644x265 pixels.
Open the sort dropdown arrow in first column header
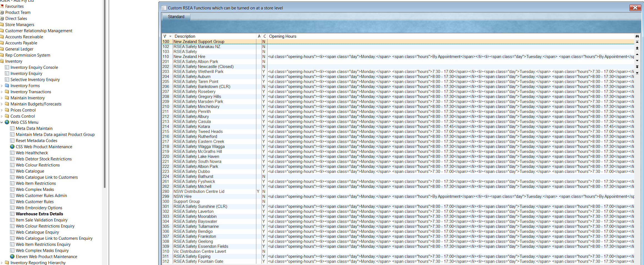[x=170, y=36]
